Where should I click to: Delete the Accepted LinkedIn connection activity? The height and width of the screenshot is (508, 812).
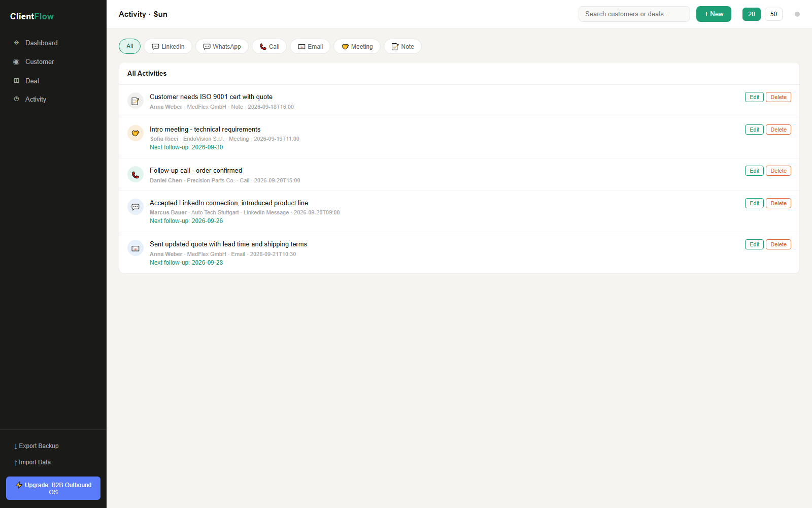click(x=779, y=203)
